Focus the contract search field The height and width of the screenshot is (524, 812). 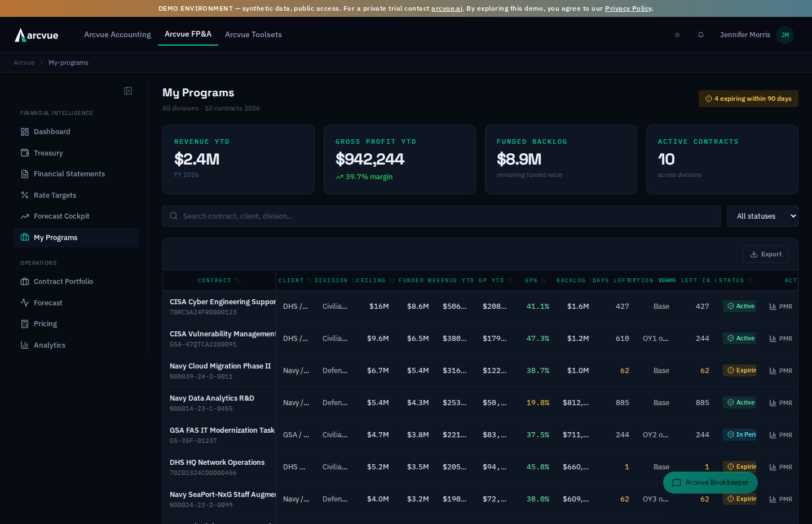442,216
